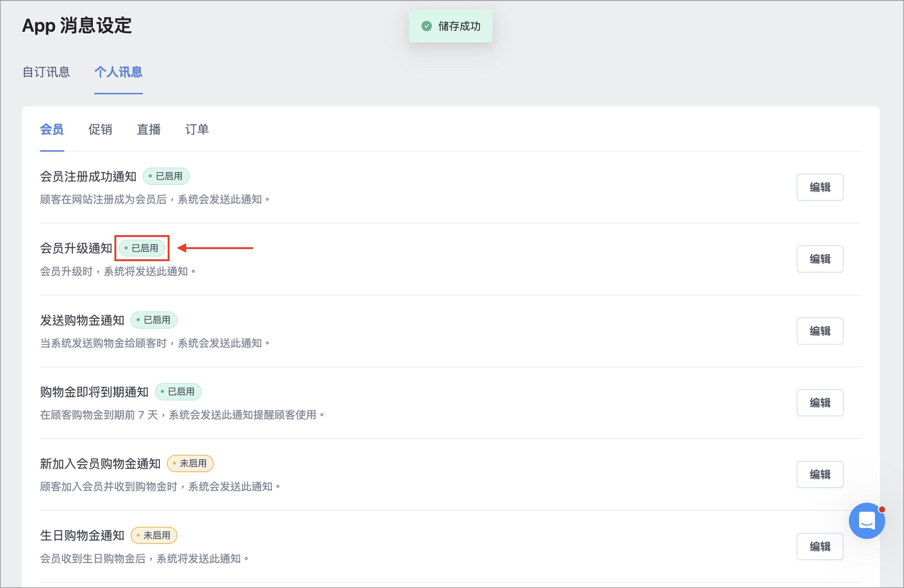Click the 储存成功 toast message text
Image resolution: width=904 pixels, height=588 pixels.
(459, 26)
